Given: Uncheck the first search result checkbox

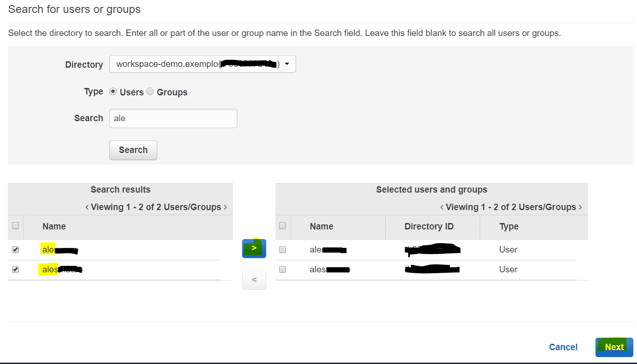Looking at the screenshot, I should 15,249.
